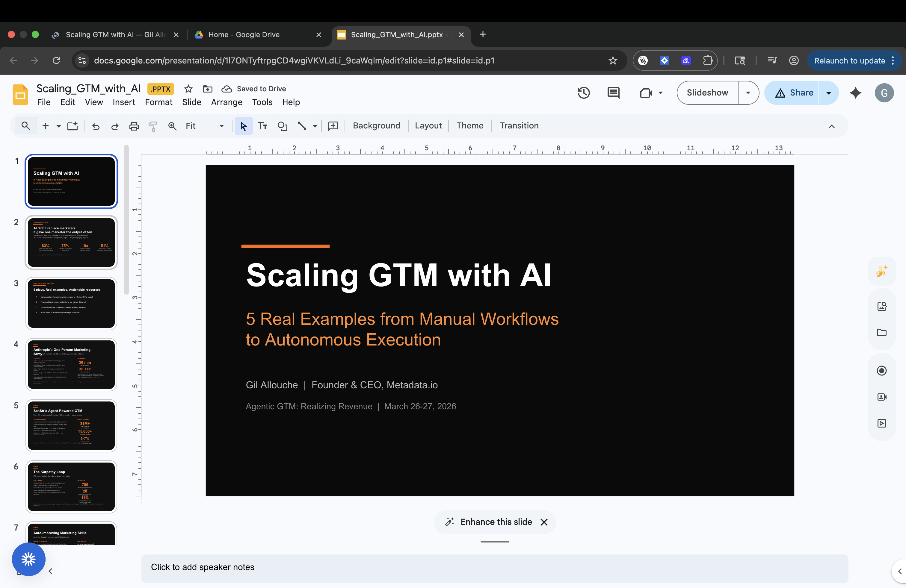Start a video call with camera icon
This screenshot has height=588, width=906.
[x=646, y=93]
